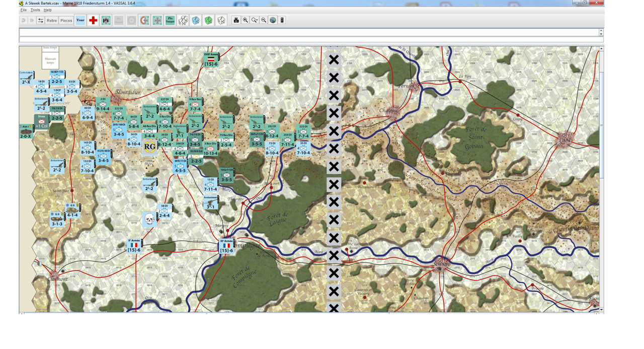Select the 2 DI 9-14-4 counter
The height and width of the screenshot is (349, 644).
point(103,105)
